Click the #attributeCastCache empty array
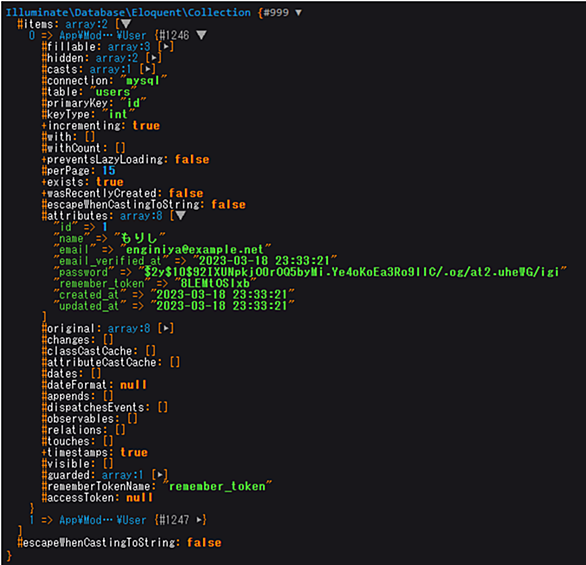The height and width of the screenshot is (565, 586). (175, 362)
